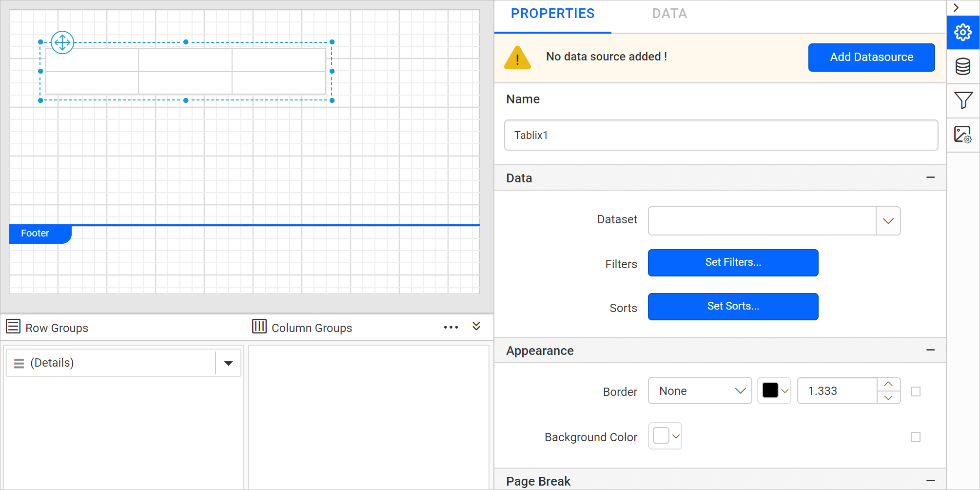Click the bottom-right tablix cell

(x=279, y=83)
